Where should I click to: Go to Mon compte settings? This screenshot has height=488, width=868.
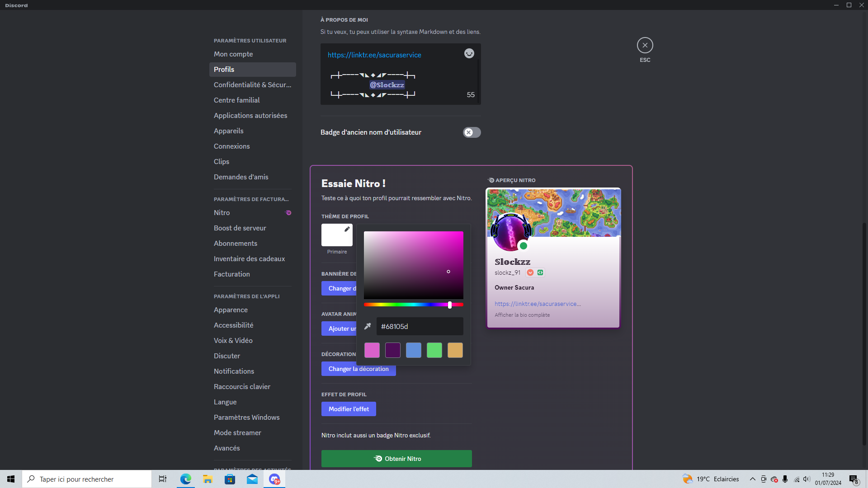pos(252,54)
